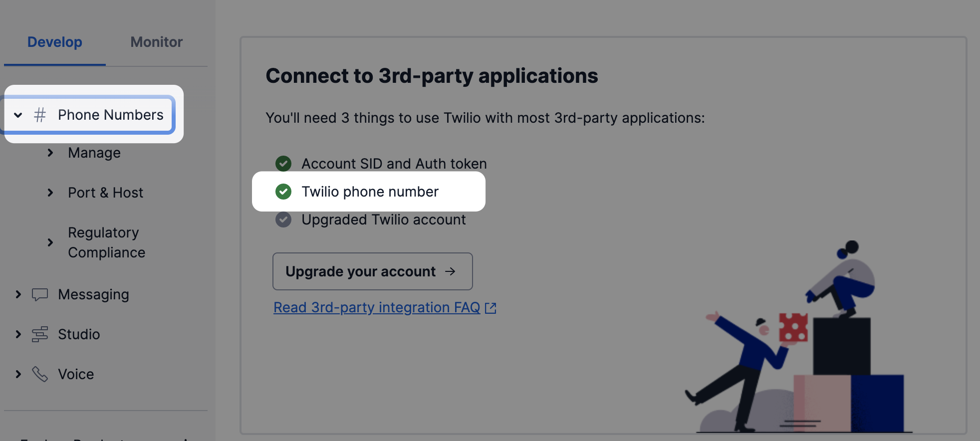Open the Read 3rd-party integration FAQ link
The width and height of the screenshot is (980, 441).
coord(377,307)
